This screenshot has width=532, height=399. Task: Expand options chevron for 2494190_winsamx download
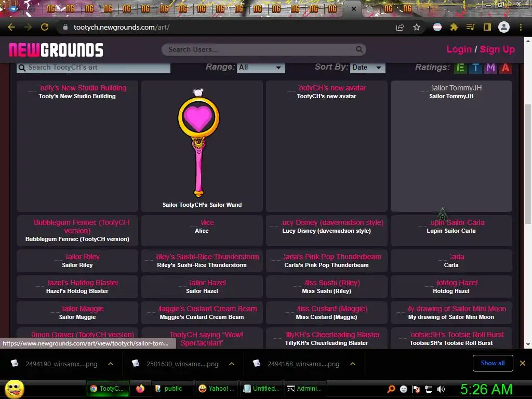[x=111, y=364]
